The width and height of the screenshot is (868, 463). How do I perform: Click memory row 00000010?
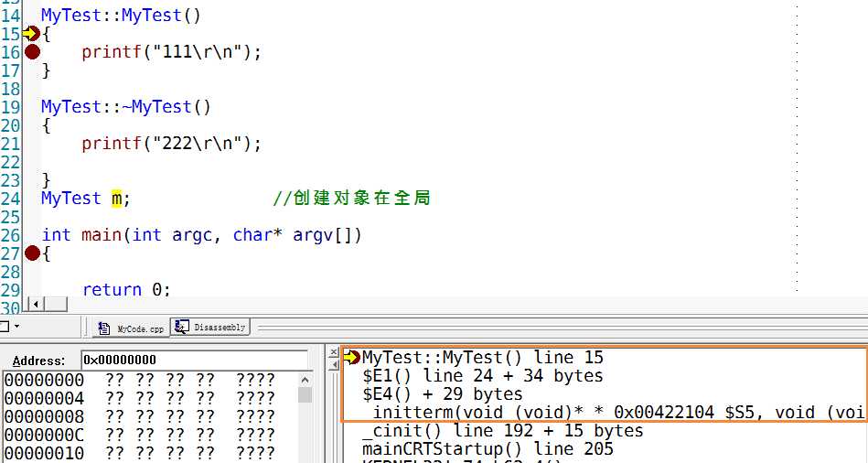pyautogui.click(x=140, y=452)
